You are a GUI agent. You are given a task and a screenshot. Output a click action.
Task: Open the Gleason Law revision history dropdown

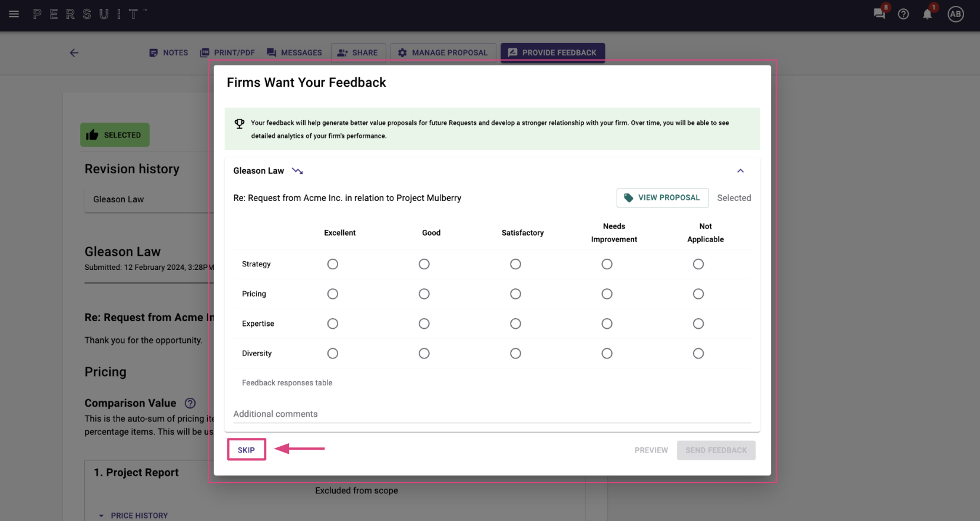[149, 200]
